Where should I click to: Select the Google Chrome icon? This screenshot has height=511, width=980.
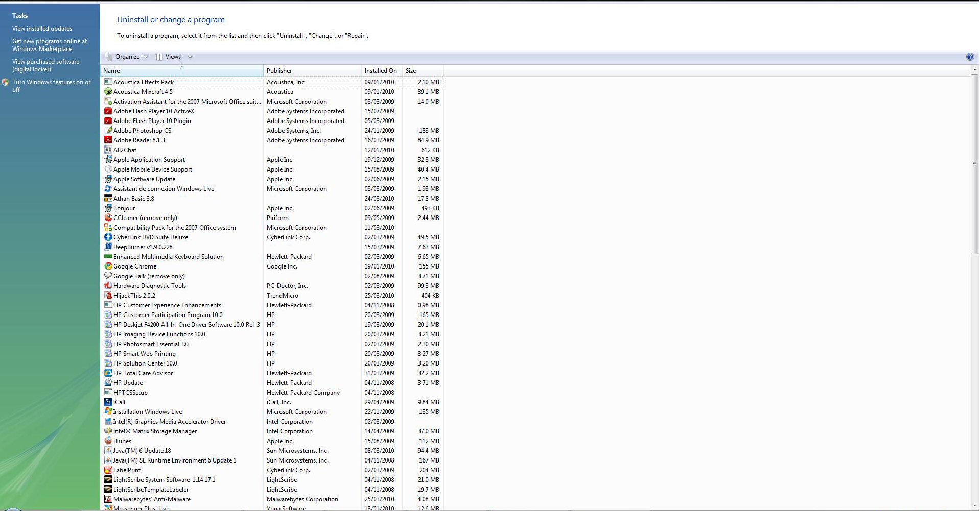click(x=108, y=266)
